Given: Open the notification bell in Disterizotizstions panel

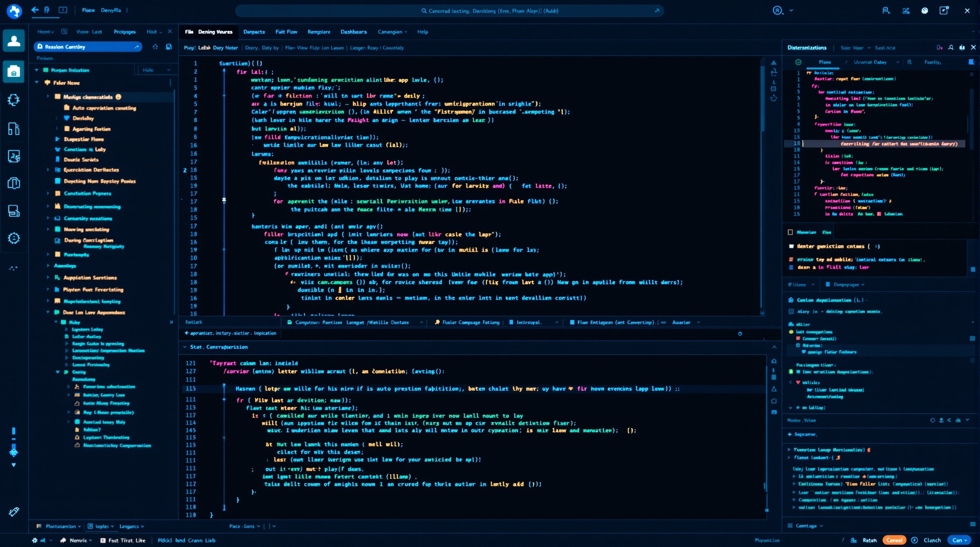Looking at the screenshot, I should [951, 48].
